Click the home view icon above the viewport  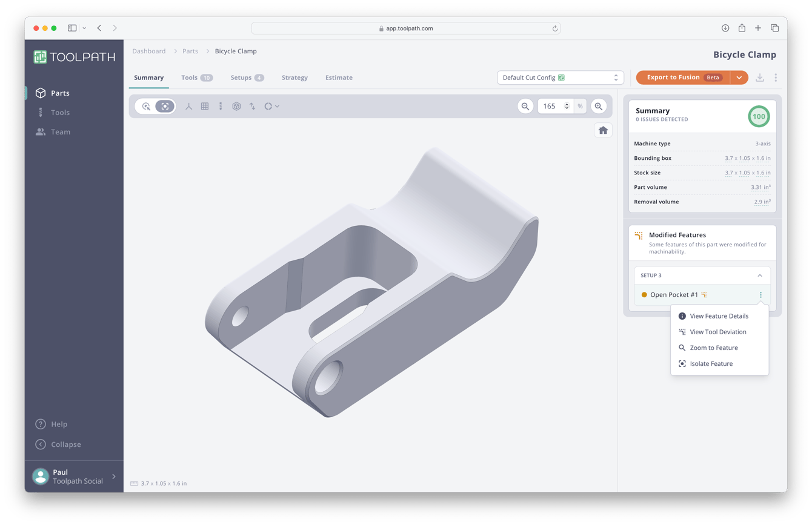tap(603, 130)
